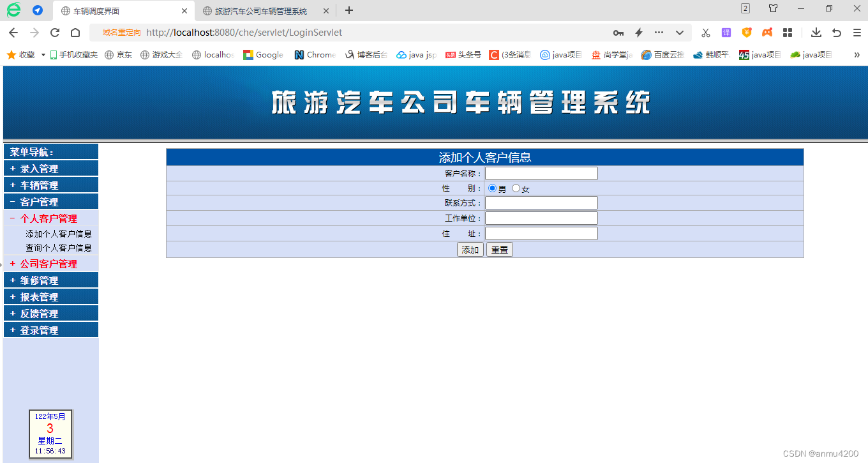Expand the 报表管理 menu

[x=51, y=297]
